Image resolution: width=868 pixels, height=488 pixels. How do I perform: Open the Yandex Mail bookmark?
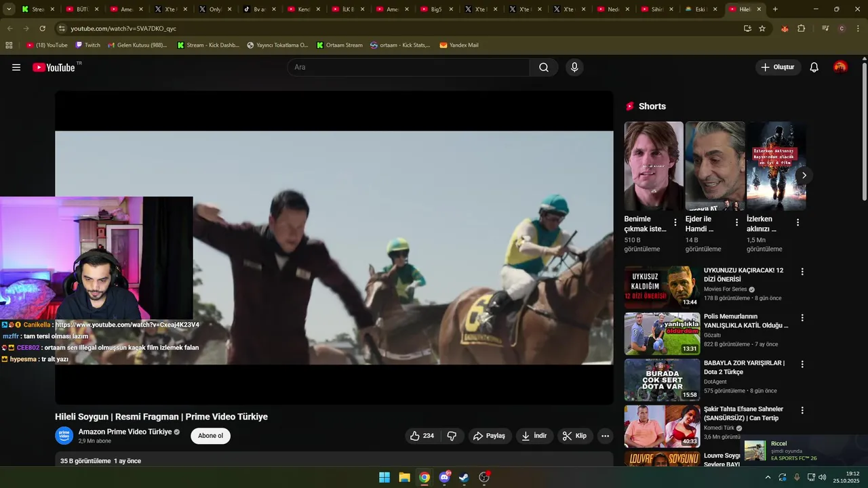pyautogui.click(x=459, y=45)
